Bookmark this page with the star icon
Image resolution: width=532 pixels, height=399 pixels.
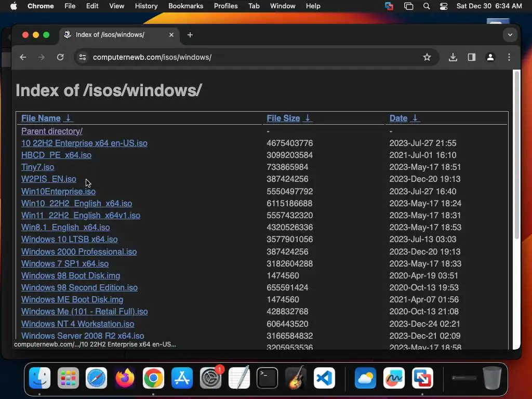427,57
